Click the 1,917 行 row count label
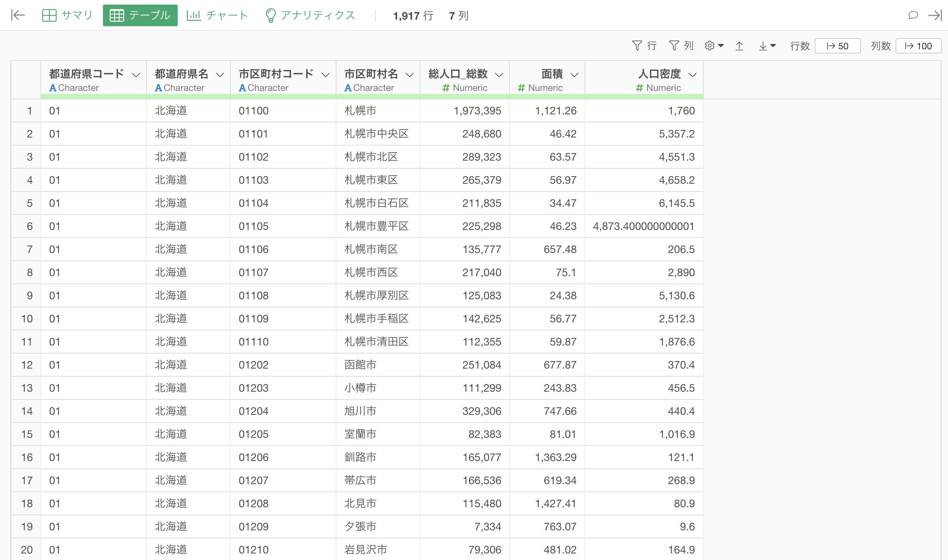 tap(413, 16)
